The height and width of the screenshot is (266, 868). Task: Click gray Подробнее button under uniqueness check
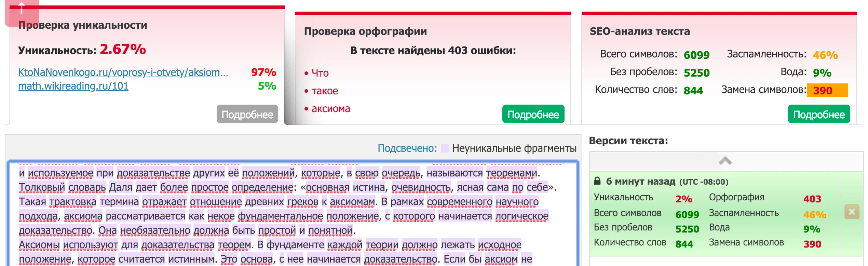click(247, 114)
